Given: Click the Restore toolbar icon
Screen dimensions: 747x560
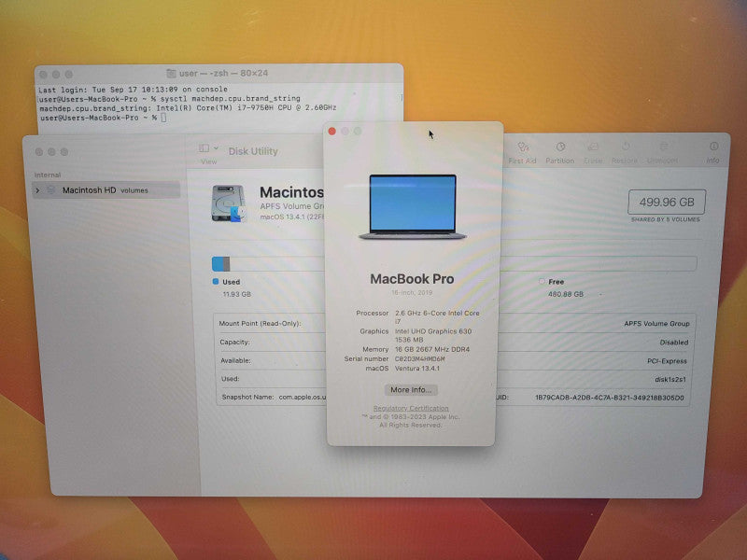Looking at the screenshot, I should [x=626, y=147].
